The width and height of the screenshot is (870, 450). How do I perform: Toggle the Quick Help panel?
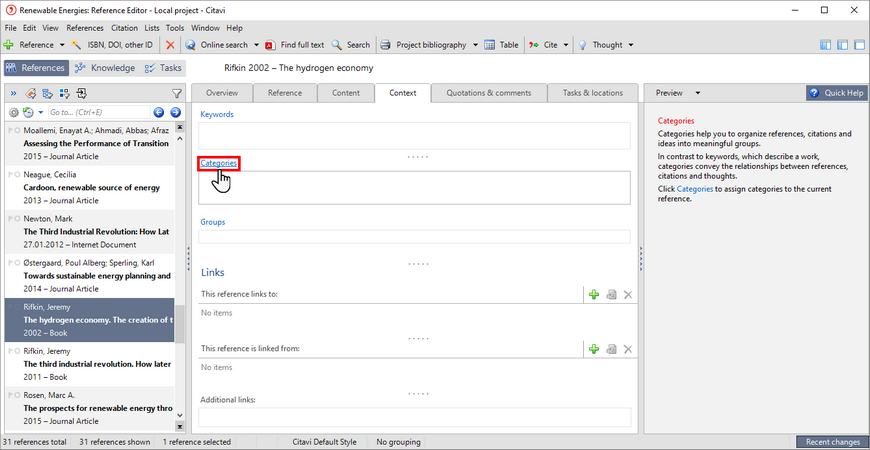(836, 93)
